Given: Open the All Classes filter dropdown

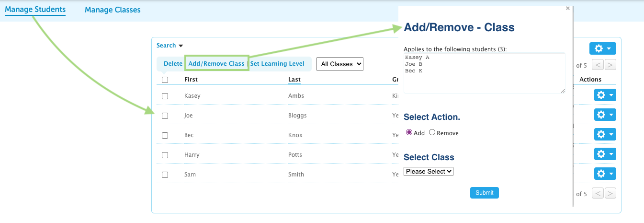Looking at the screenshot, I should [340, 64].
